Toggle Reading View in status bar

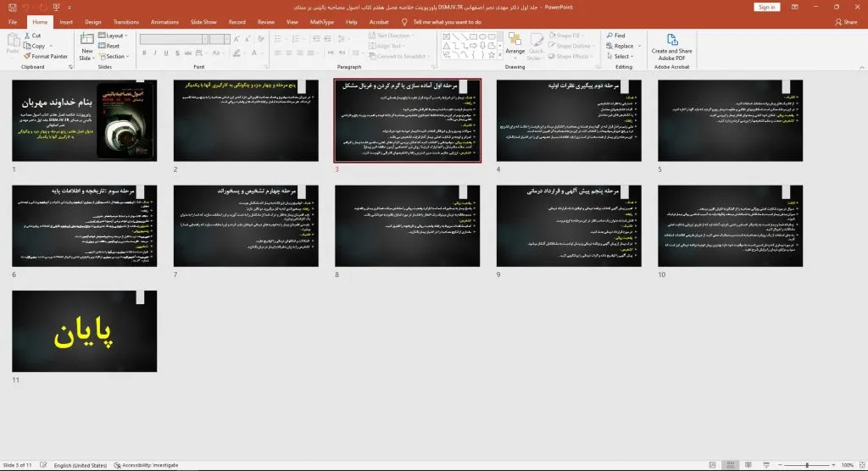pyautogui.click(x=747, y=465)
